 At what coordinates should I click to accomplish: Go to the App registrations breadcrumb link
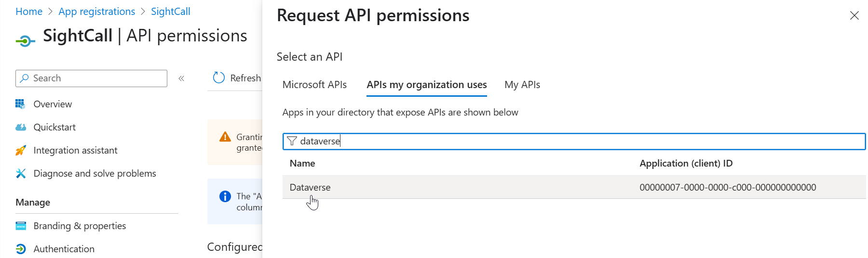(x=97, y=12)
